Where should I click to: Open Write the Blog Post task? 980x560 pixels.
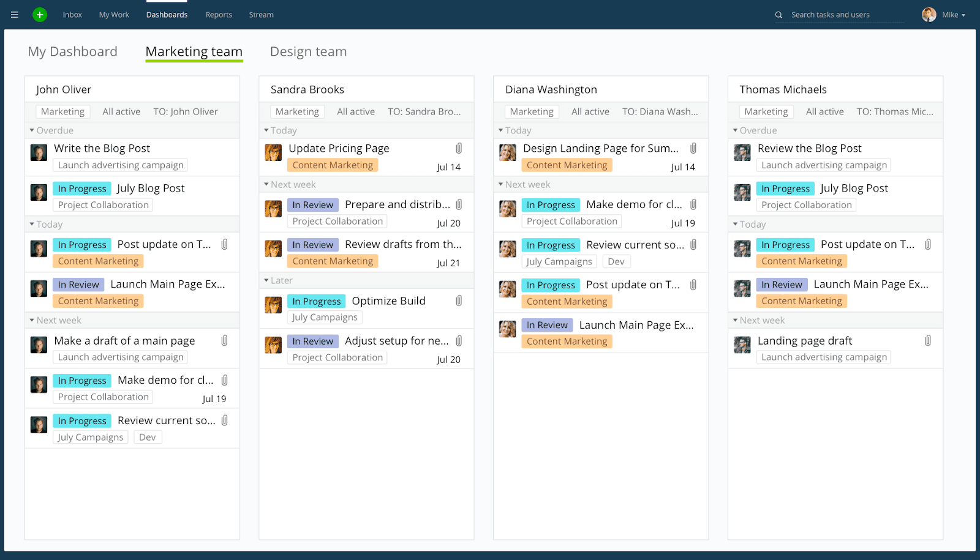(102, 148)
